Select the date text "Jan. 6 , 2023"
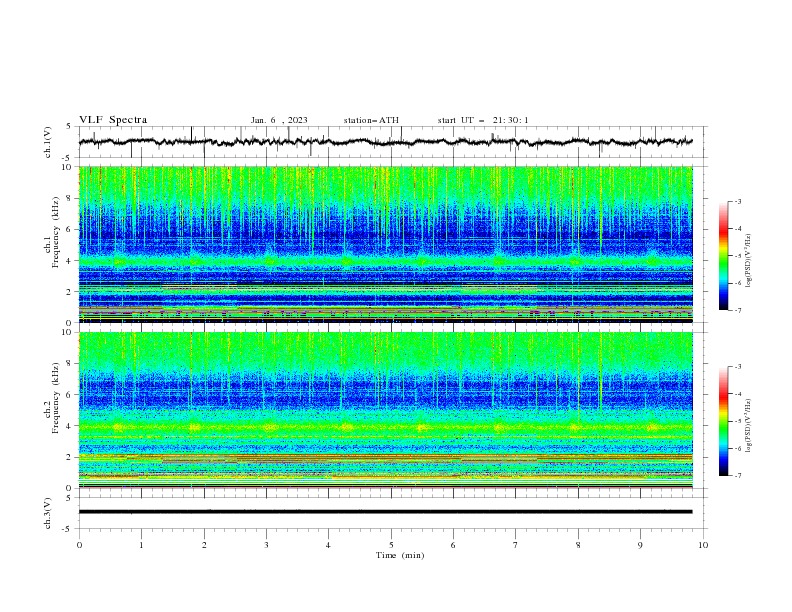The height and width of the screenshot is (612, 792). (279, 120)
